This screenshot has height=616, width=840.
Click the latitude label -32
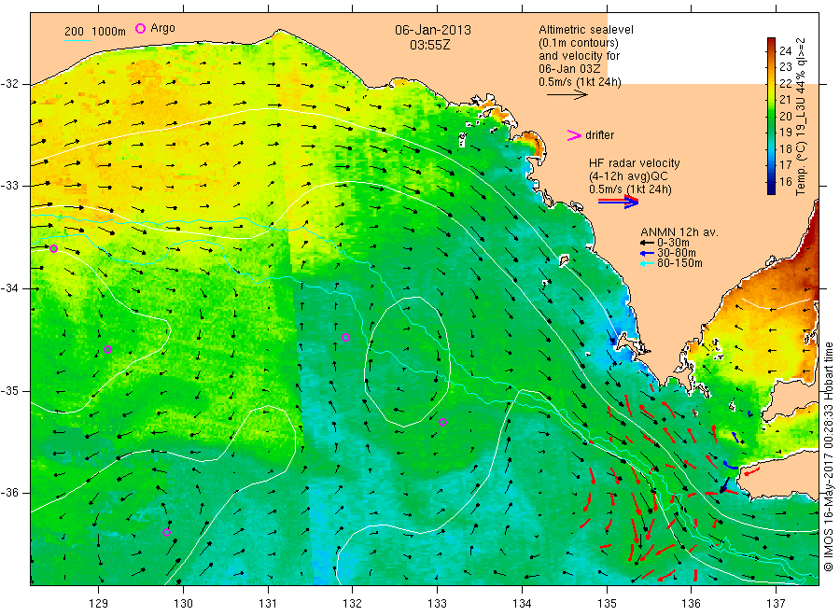point(9,84)
